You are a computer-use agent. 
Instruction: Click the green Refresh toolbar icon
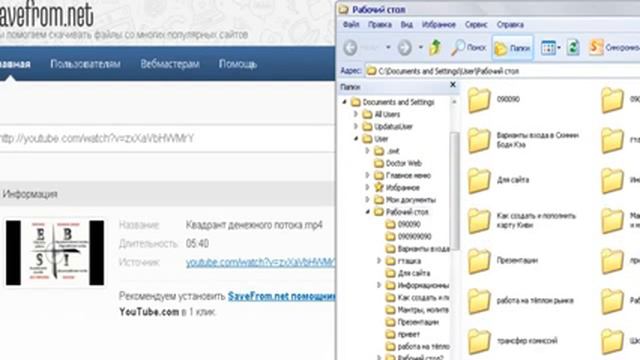tap(573, 48)
